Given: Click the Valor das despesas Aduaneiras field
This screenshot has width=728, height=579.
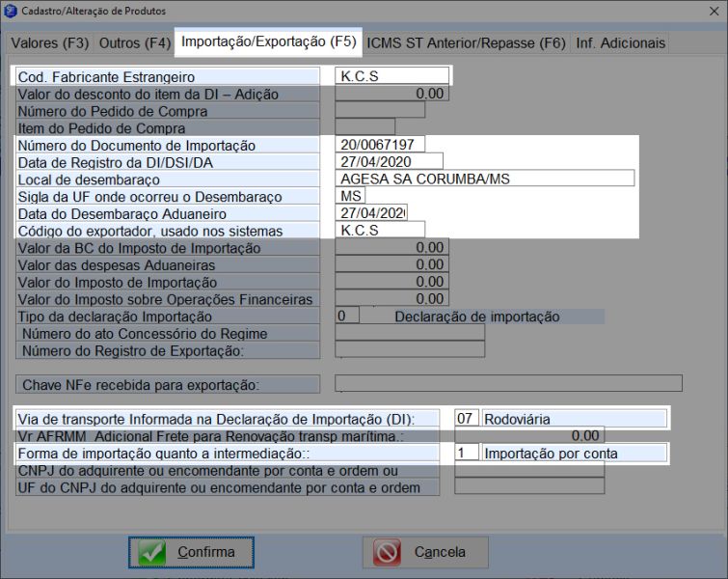Looking at the screenshot, I should [391, 264].
